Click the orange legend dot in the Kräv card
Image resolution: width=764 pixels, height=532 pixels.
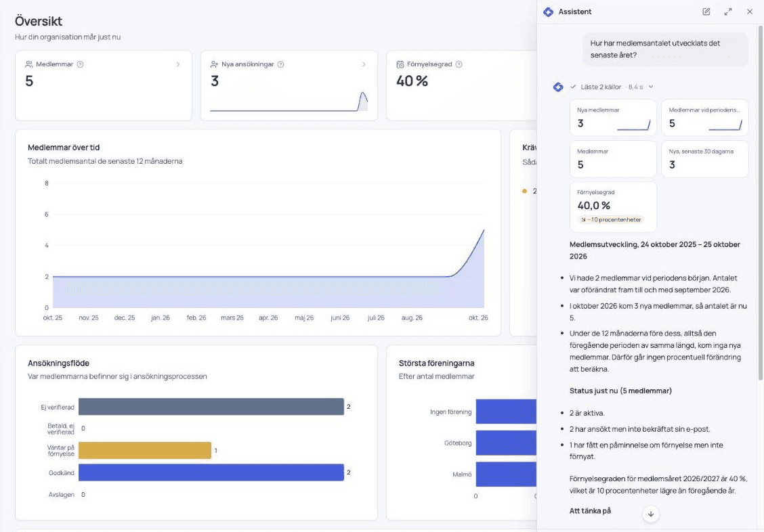(x=525, y=192)
